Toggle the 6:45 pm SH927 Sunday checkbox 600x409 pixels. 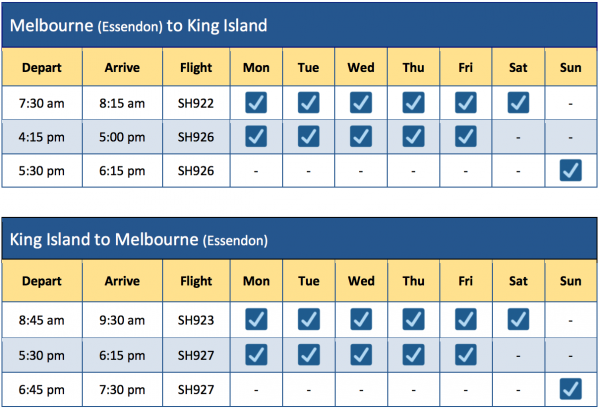tap(571, 387)
